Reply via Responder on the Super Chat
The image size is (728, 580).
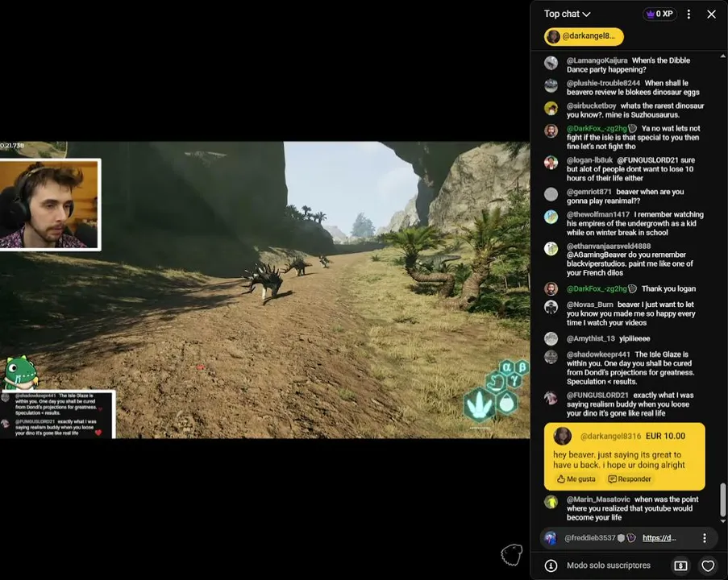tap(630, 478)
